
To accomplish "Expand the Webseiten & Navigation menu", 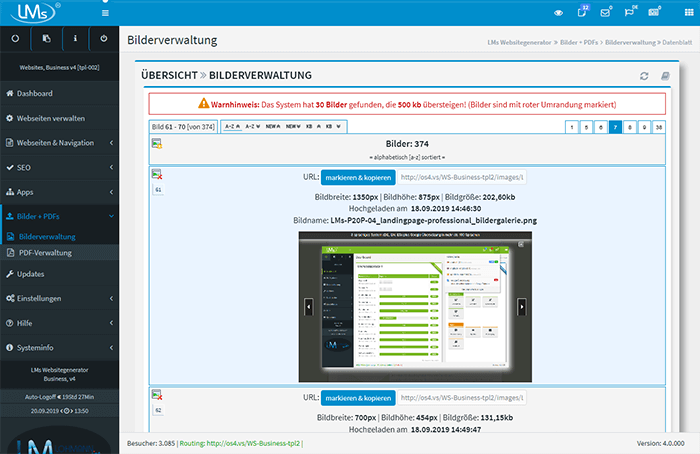I will pos(59,142).
